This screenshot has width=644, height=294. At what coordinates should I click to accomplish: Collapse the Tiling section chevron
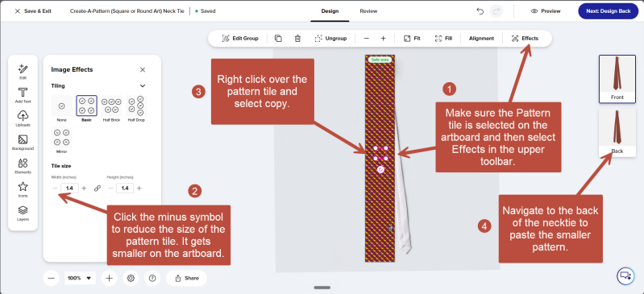143,86
